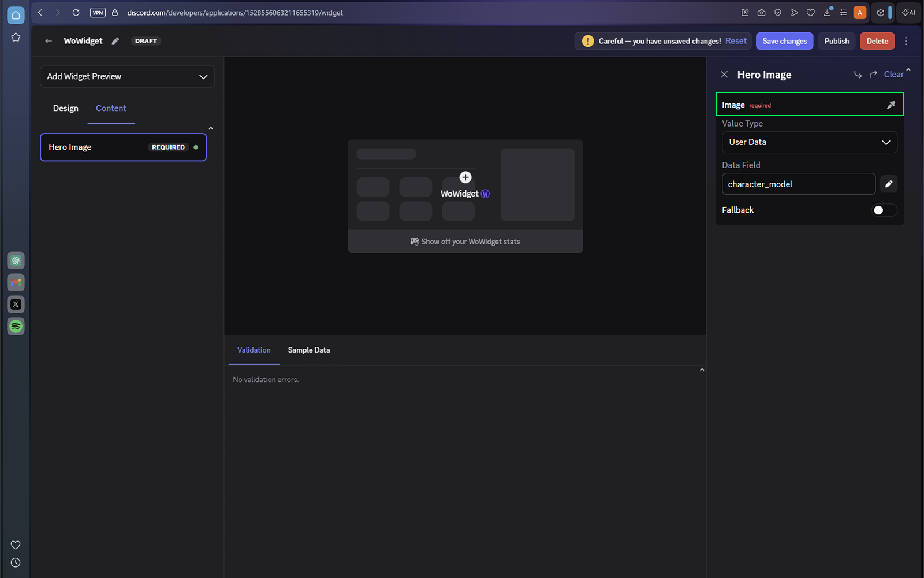
Task: Click the red Delete button
Action: pyautogui.click(x=877, y=41)
